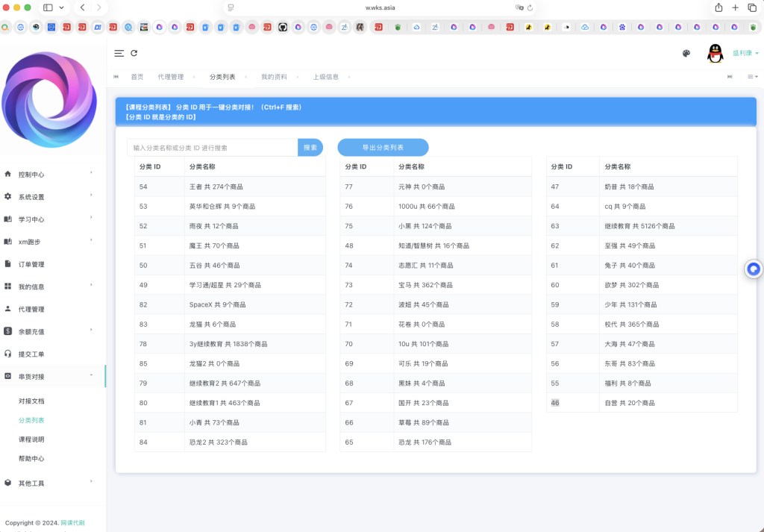Open the 盛利康 user dropdown
The width and height of the screenshot is (764, 532).
(745, 53)
